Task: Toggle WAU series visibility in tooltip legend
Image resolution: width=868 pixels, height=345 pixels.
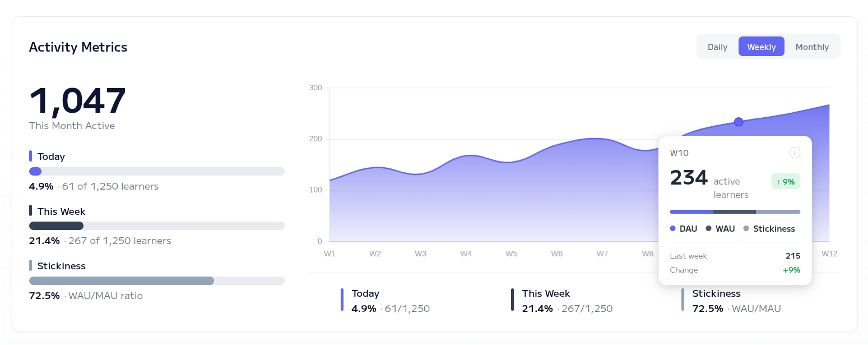Action: point(726,228)
